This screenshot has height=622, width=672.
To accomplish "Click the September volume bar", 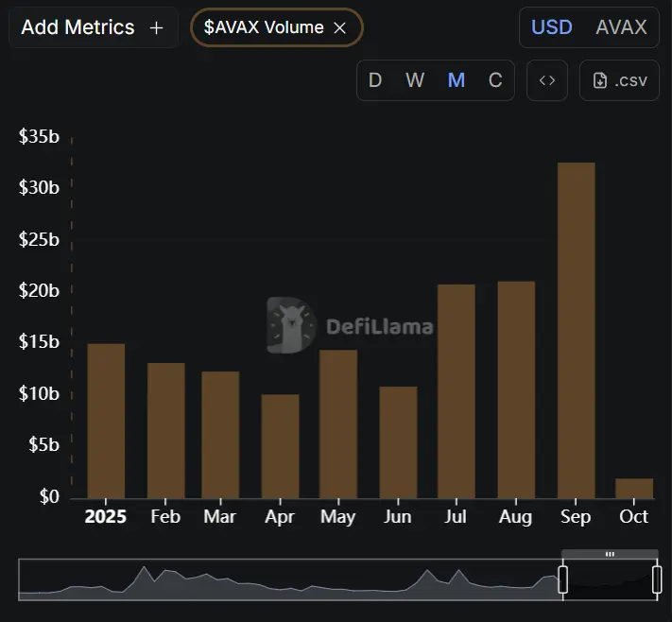I will coord(576,330).
